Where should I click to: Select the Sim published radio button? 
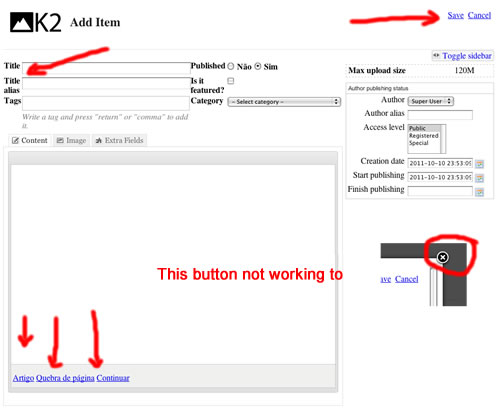pyautogui.click(x=258, y=66)
